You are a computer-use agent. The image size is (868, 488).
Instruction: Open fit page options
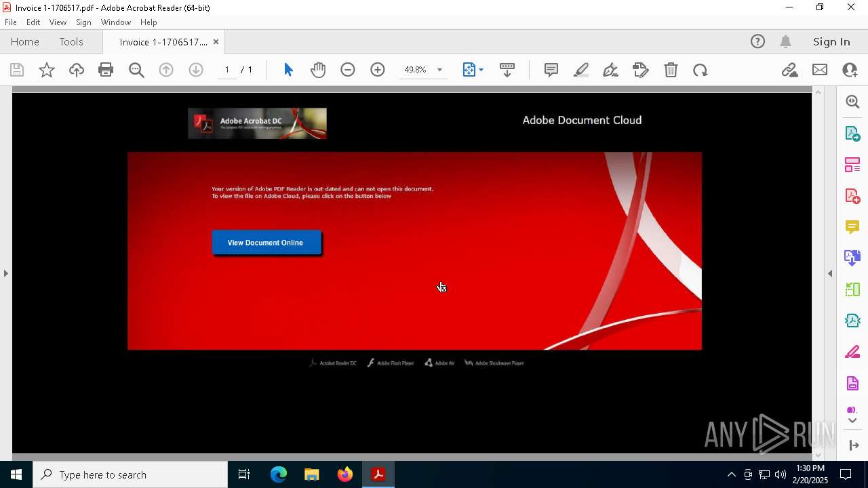point(473,70)
